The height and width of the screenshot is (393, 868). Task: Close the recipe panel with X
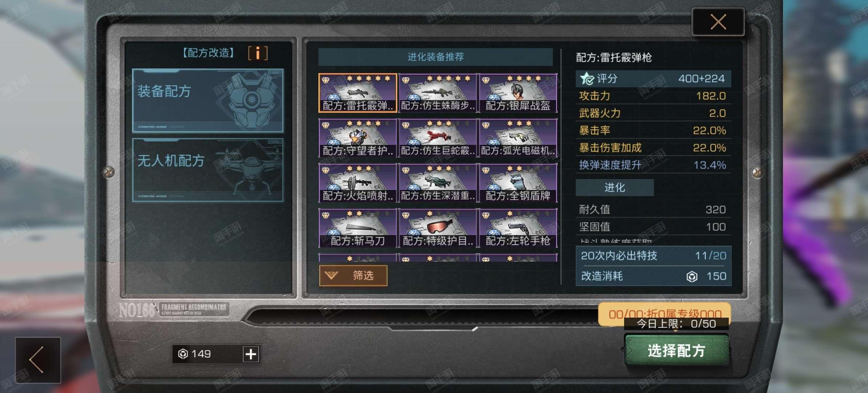click(718, 22)
